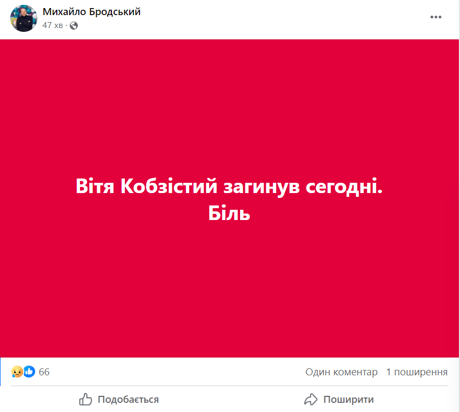Screen dimensions: 460x412
Task: Click the '47 хв' post timestamp
Action: coord(52,25)
